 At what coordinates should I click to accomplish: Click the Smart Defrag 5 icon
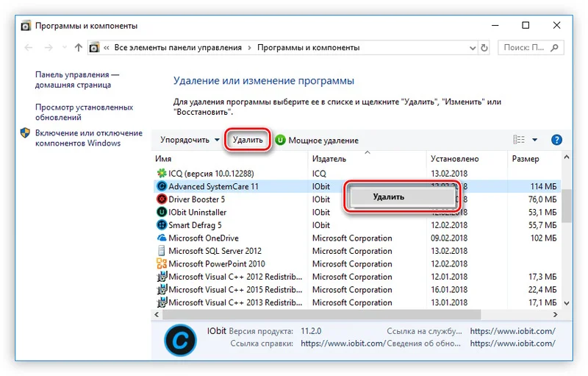[x=161, y=224]
